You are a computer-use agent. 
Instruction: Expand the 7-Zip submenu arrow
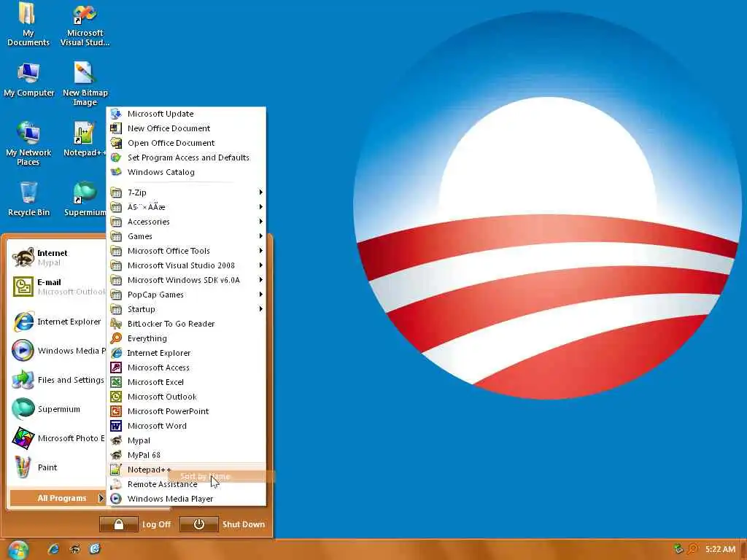pyautogui.click(x=260, y=192)
